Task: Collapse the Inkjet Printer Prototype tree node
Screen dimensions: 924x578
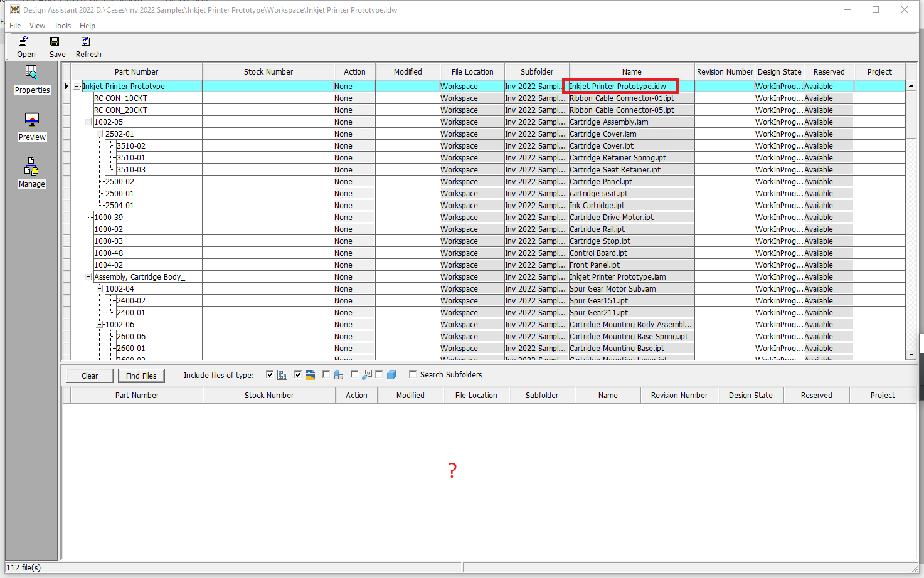Action: click(x=77, y=86)
